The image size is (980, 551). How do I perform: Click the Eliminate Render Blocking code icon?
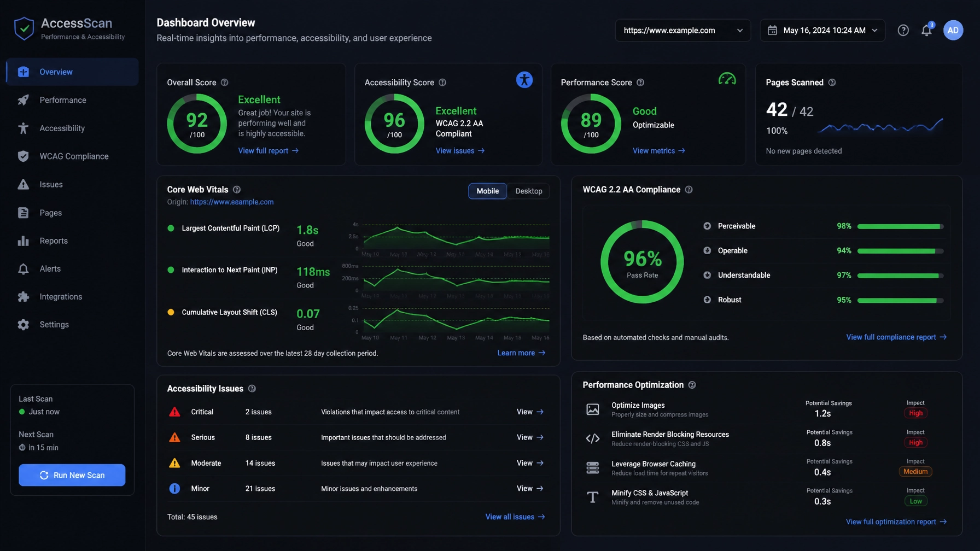[x=592, y=438]
